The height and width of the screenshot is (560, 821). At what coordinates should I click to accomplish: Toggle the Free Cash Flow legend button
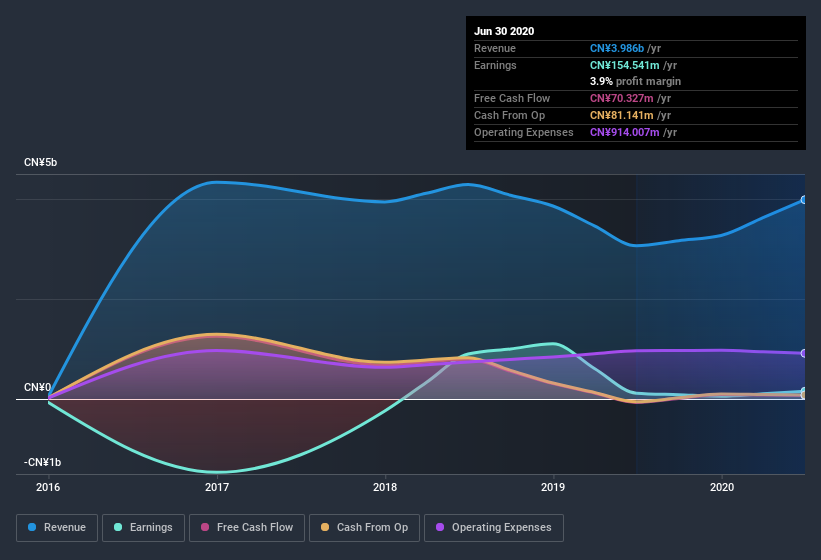(x=247, y=528)
